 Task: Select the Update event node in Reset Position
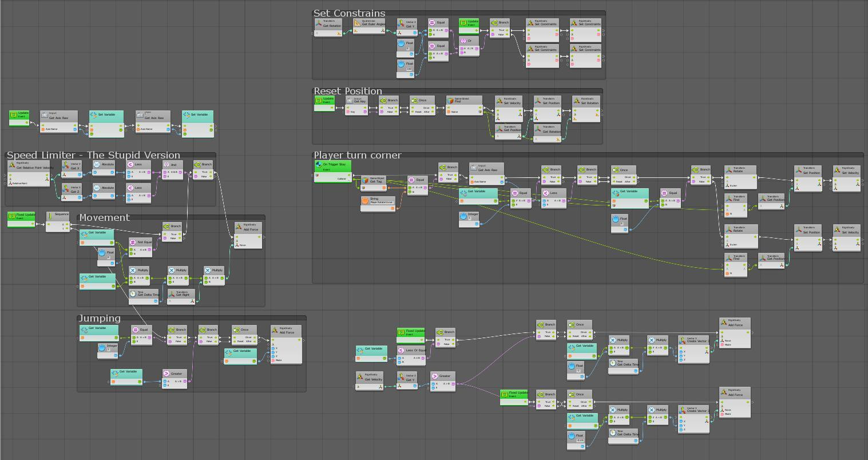pyautogui.click(x=324, y=104)
